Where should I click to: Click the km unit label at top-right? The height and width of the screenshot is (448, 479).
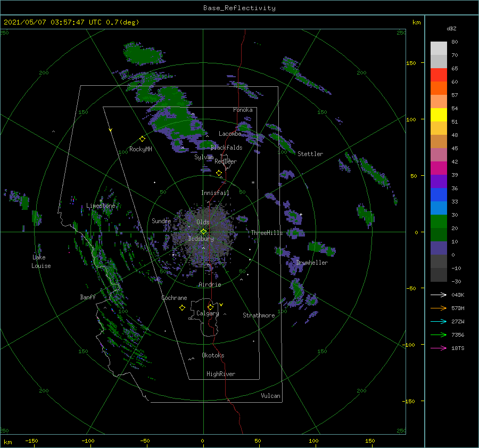point(416,22)
